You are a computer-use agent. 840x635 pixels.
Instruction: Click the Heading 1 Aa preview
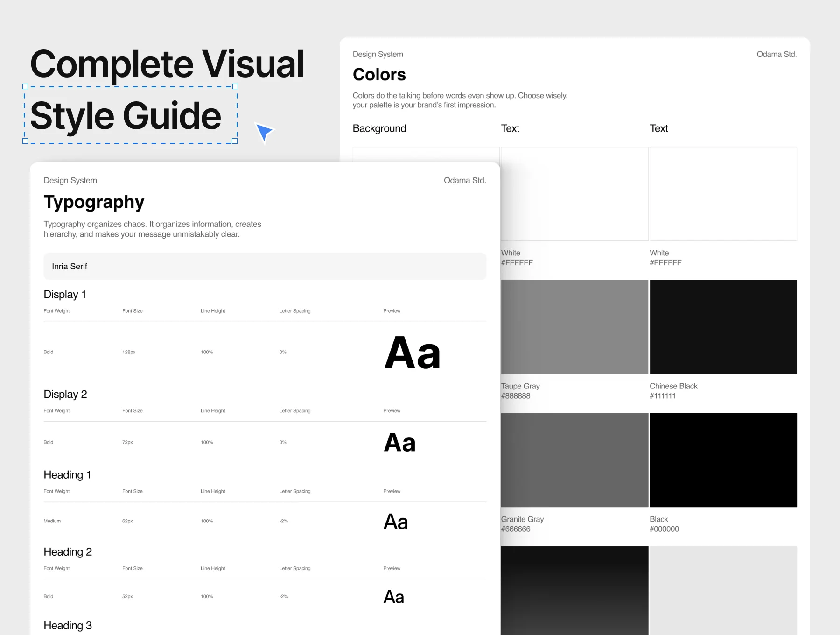pyautogui.click(x=396, y=522)
